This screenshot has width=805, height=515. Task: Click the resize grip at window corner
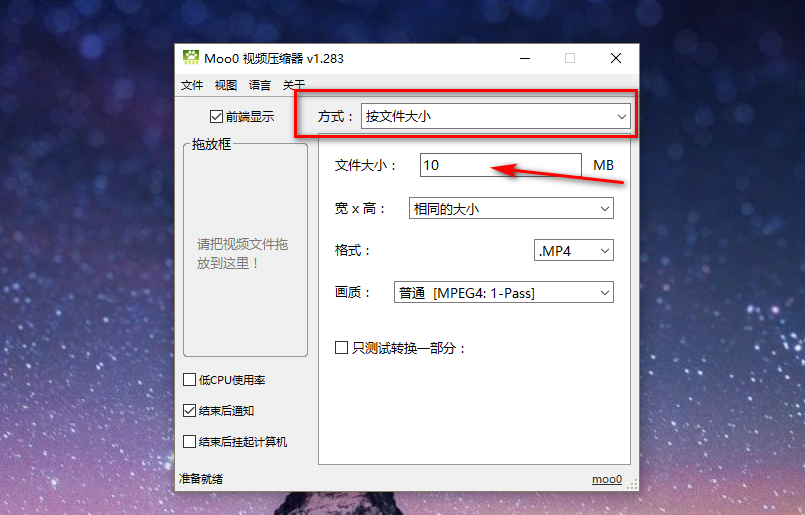[634, 484]
